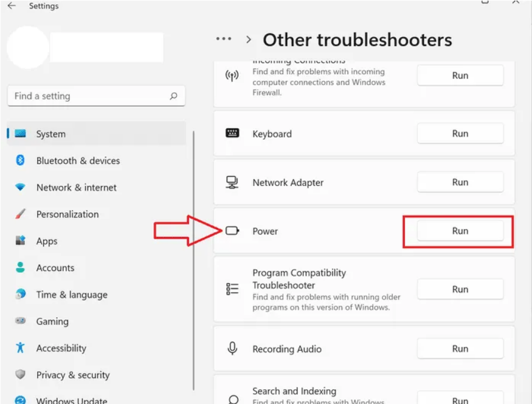Open the System settings section
This screenshot has height=404, width=532.
(x=50, y=134)
